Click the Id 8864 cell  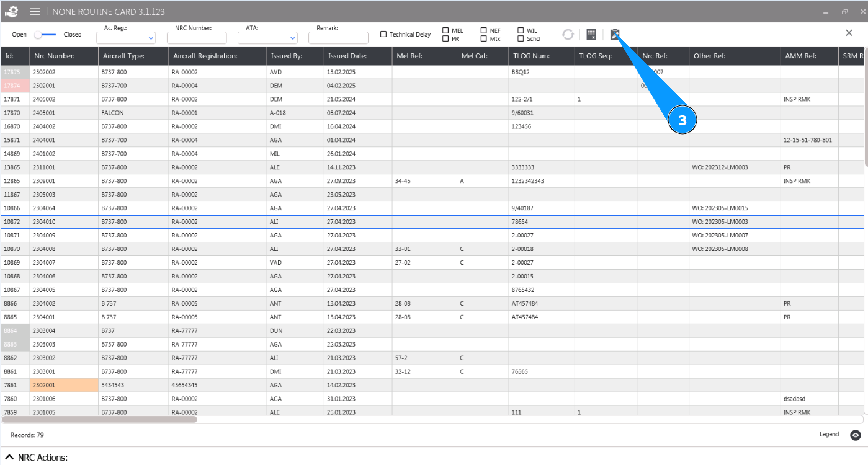(15, 331)
